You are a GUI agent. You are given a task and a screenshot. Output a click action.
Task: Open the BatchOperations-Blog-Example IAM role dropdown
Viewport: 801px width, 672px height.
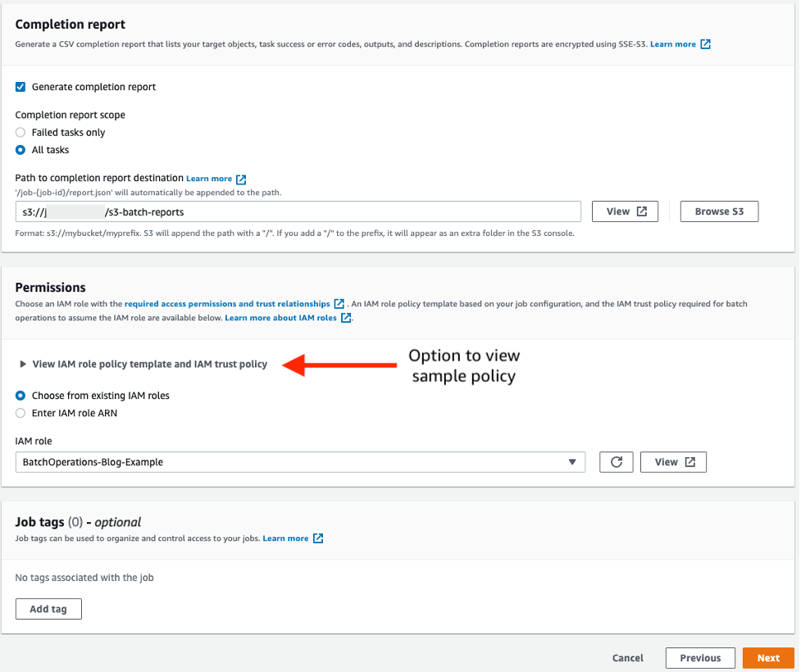pyautogui.click(x=300, y=461)
